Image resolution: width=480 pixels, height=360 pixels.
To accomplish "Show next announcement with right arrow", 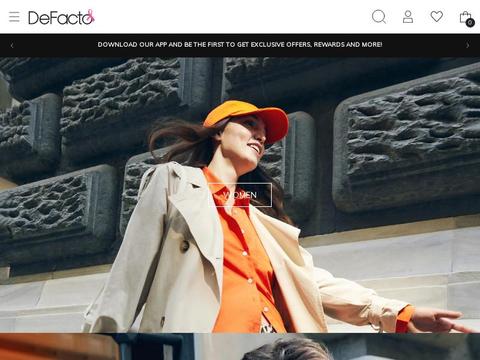I will (468, 45).
